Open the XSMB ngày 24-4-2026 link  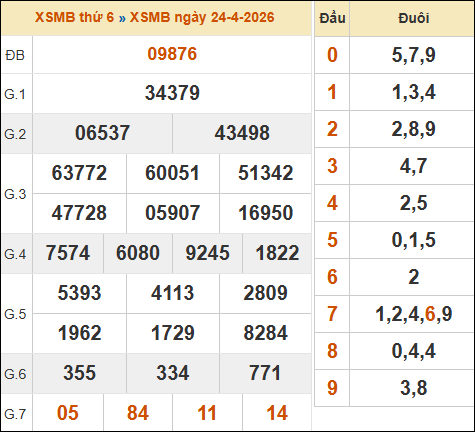202,17
